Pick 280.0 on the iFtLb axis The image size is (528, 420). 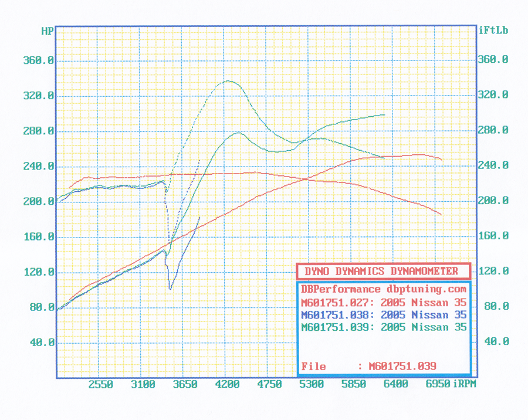tap(493, 130)
